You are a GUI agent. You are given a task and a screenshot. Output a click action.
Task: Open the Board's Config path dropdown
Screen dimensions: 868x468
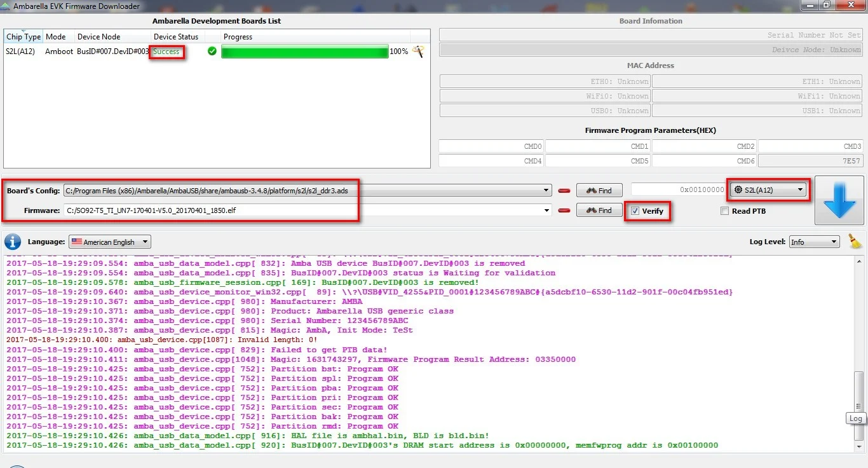click(x=547, y=190)
